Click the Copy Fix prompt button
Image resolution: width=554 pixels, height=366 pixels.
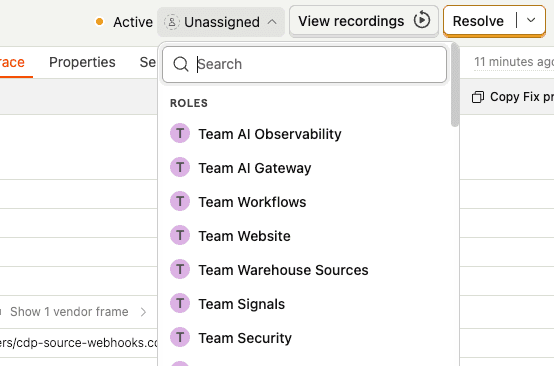(x=513, y=97)
